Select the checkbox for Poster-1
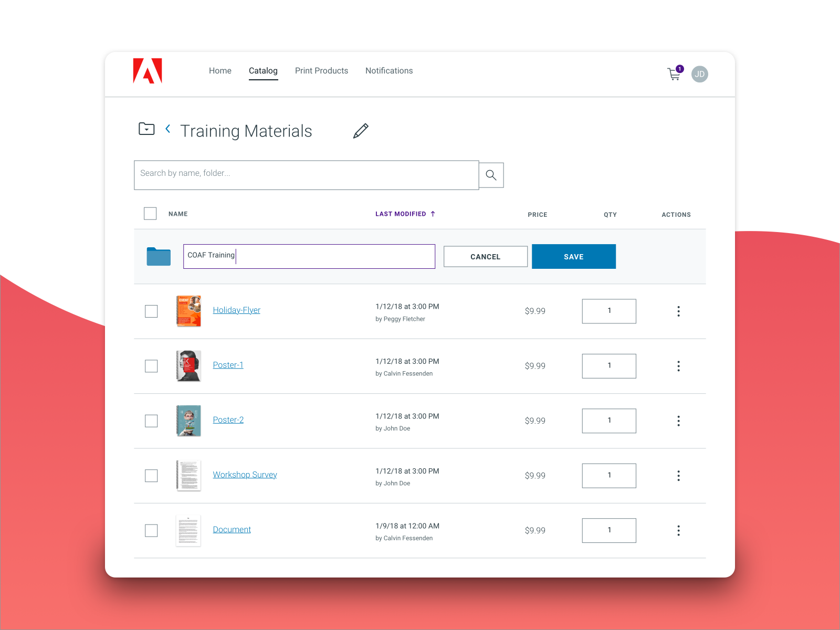 pos(151,366)
